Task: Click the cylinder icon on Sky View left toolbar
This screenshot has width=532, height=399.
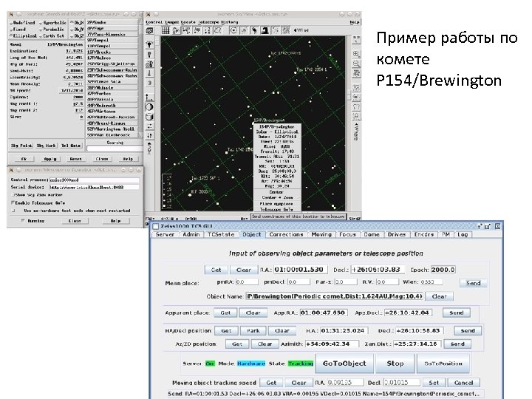Action: 149,117
